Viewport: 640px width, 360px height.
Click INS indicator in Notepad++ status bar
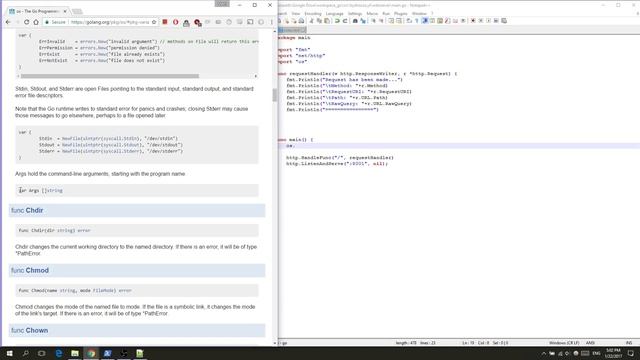(x=629, y=343)
